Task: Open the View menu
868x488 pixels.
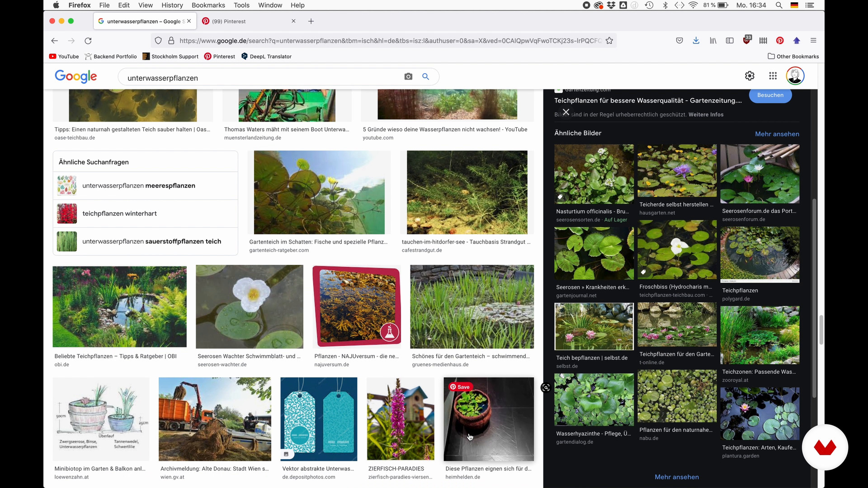Action: (x=146, y=5)
